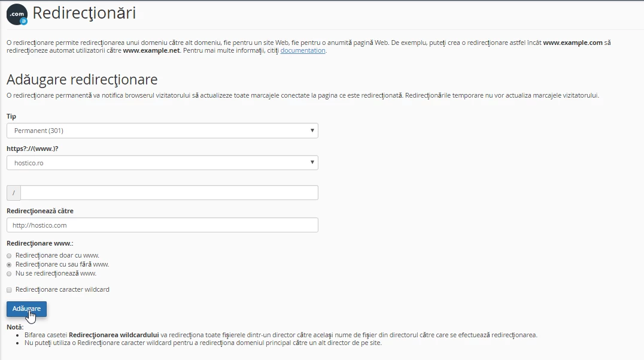Enable the "Redirecţionare caracter wildcard" checkbox
The image size is (644, 360).
coord(9,289)
